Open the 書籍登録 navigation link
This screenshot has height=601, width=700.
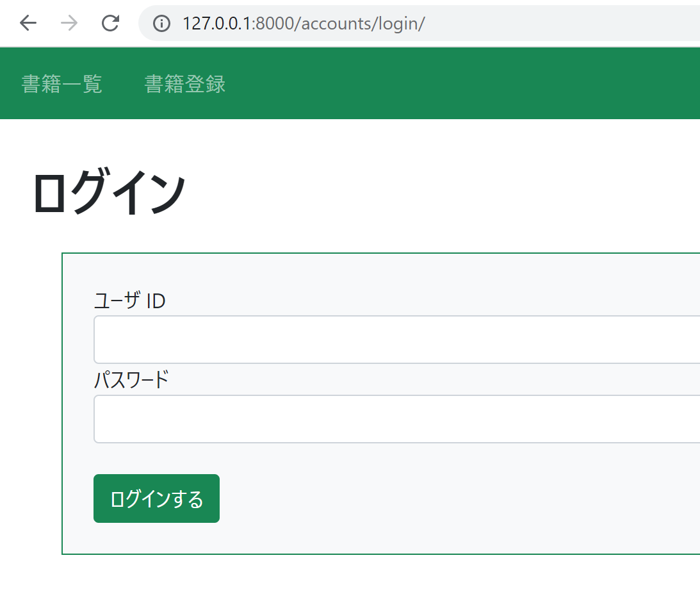[185, 84]
